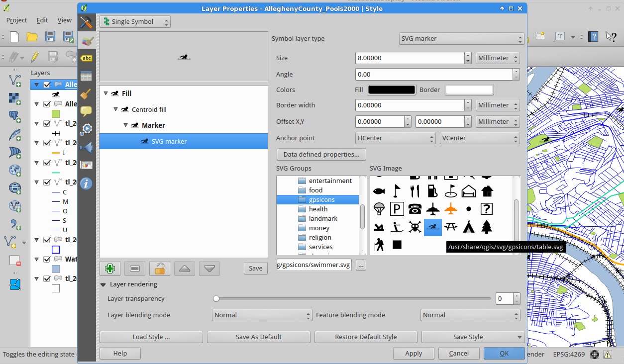
Task: Click the Apply button
Action: [414, 353]
